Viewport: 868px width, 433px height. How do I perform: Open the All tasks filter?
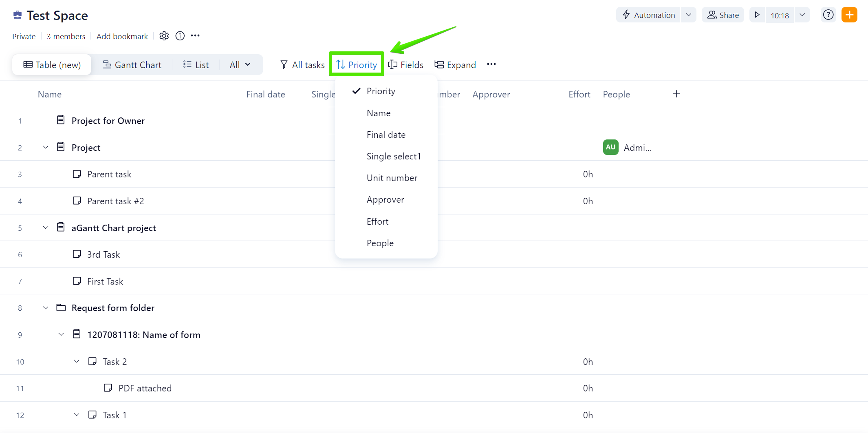(302, 65)
